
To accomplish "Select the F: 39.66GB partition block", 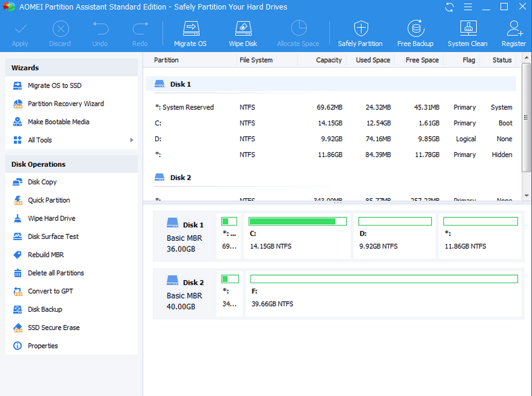I will click(x=384, y=294).
